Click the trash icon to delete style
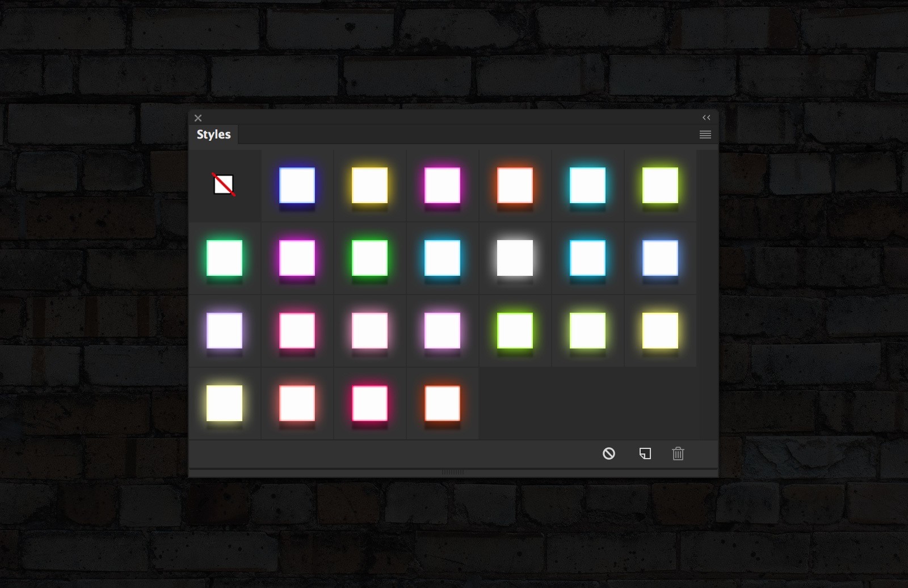 point(678,453)
